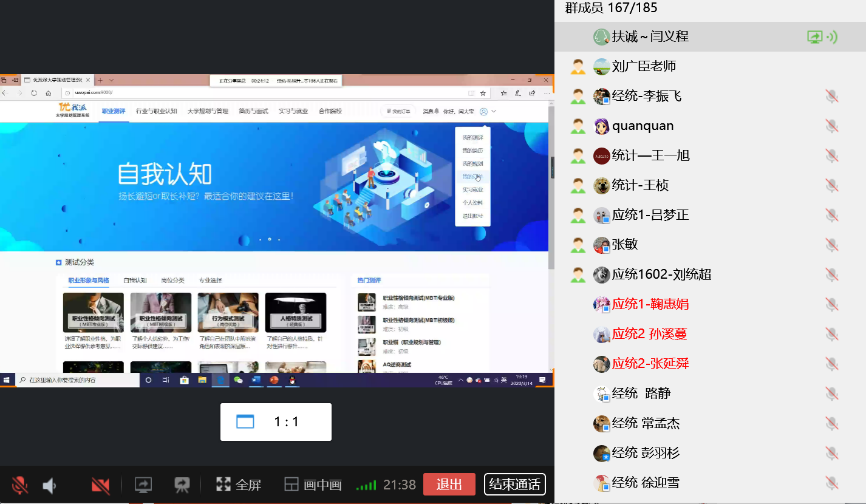Click the share screen monitor icon
Image resolution: width=866 pixels, height=504 pixels.
[x=143, y=485]
